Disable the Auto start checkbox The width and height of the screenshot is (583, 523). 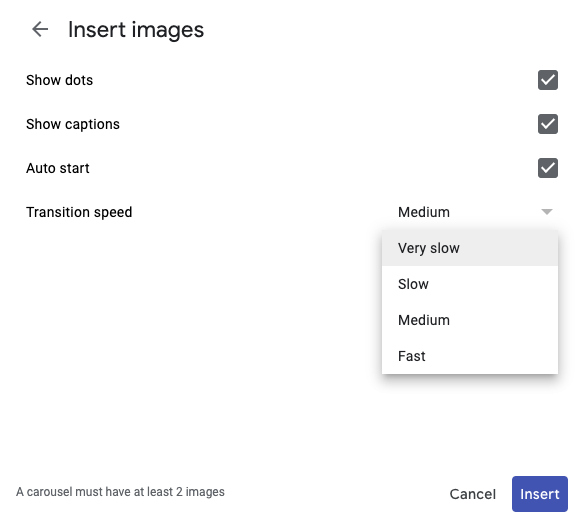click(x=548, y=168)
